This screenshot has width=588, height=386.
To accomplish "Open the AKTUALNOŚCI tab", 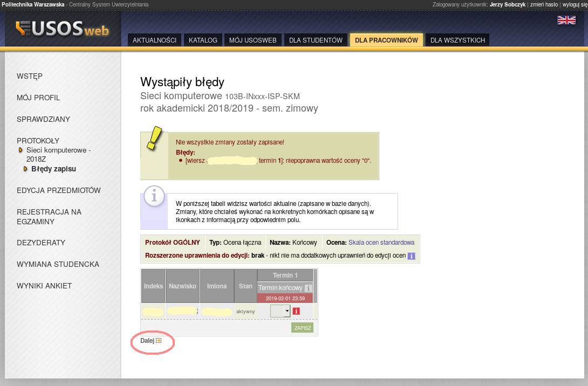I will pyautogui.click(x=154, y=40).
